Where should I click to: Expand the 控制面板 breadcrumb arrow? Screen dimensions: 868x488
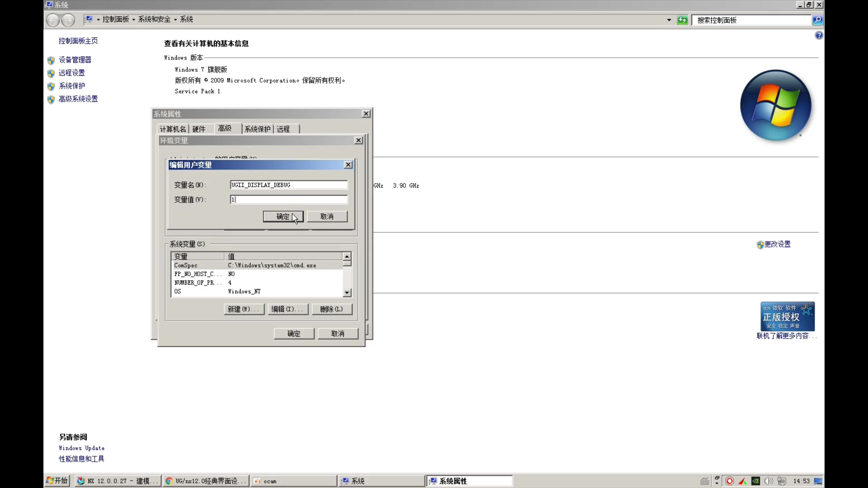(134, 19)
